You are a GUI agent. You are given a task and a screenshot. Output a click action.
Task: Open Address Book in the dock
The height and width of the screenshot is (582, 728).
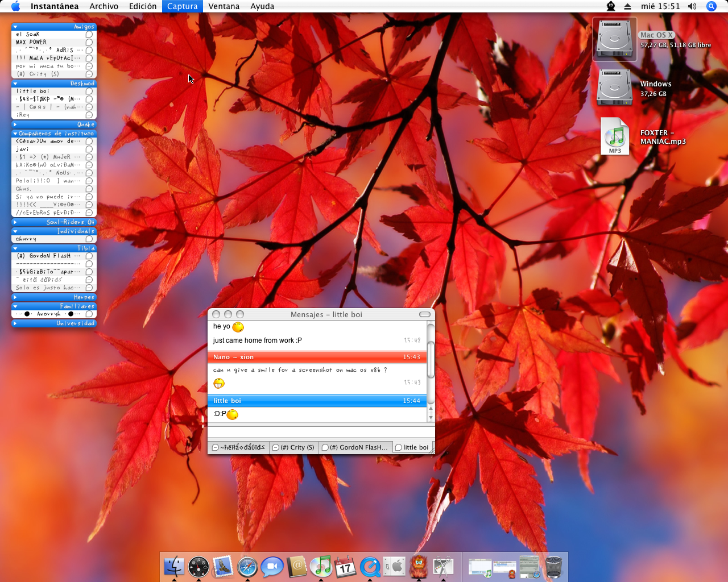tap(296, 567)
